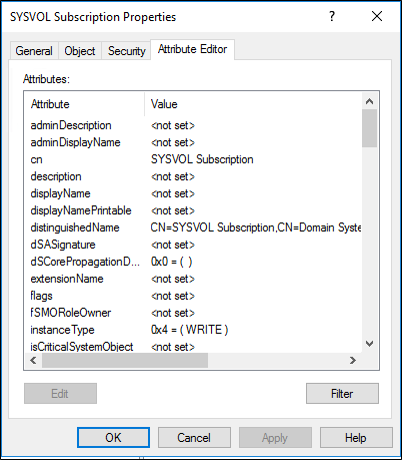Click the 'CN=SYSVOL Subscription,CN=Domain Syste' value
This screenshot has height=460, width=402.
point(256,228)
